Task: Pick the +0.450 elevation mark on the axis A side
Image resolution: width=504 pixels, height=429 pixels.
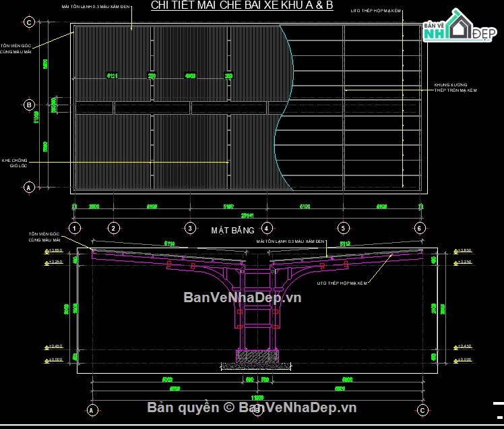Action: coord(53,347)
